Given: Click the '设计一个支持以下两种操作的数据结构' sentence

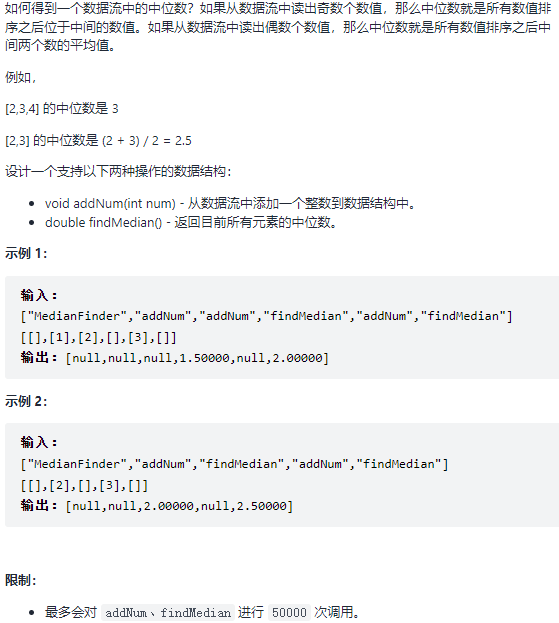Looking at the screenshot, I should click(x=118, y=172).
